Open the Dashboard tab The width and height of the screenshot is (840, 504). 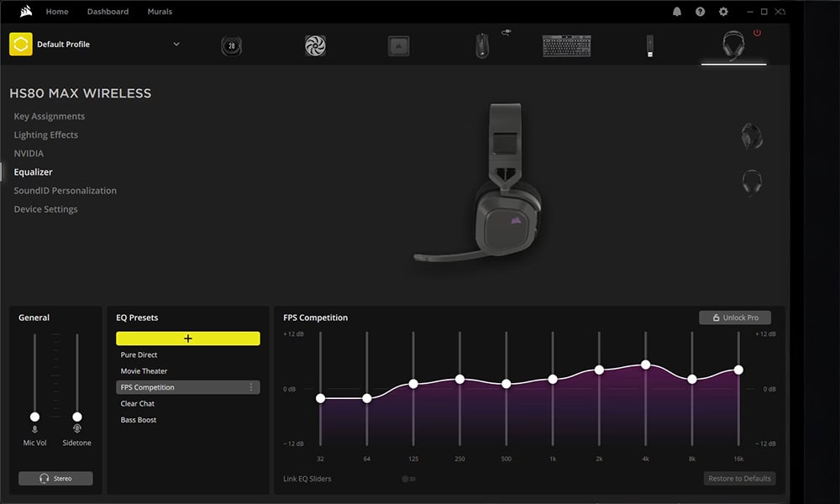[108, 11]
